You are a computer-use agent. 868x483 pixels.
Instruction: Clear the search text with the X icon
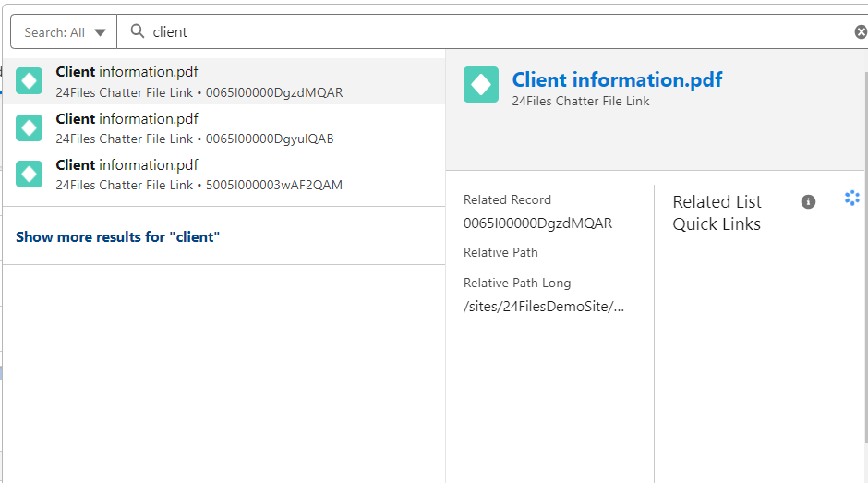(x=860, y=32)
